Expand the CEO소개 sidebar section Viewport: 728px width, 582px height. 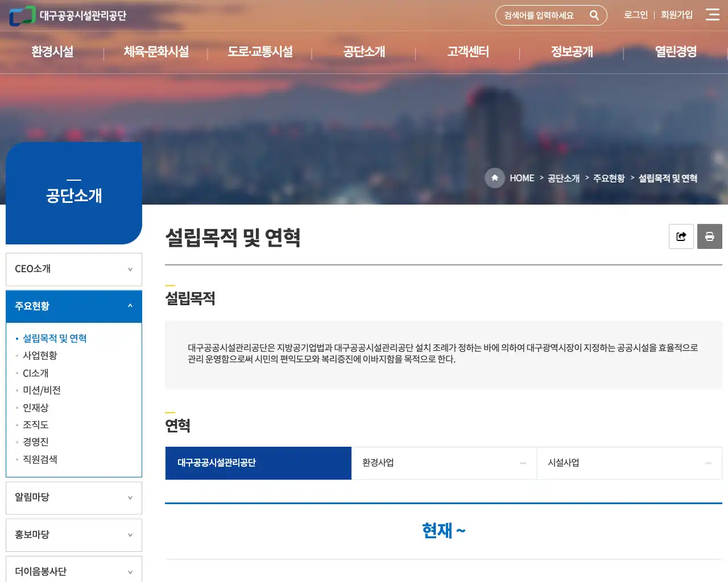point(73,269)
